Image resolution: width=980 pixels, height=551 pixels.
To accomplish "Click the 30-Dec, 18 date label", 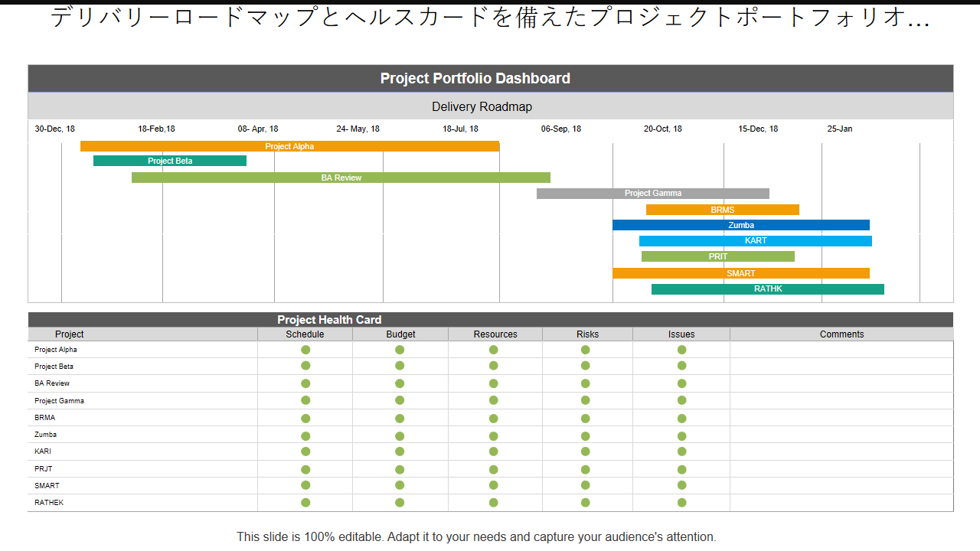I will click(x=55, y=129).
